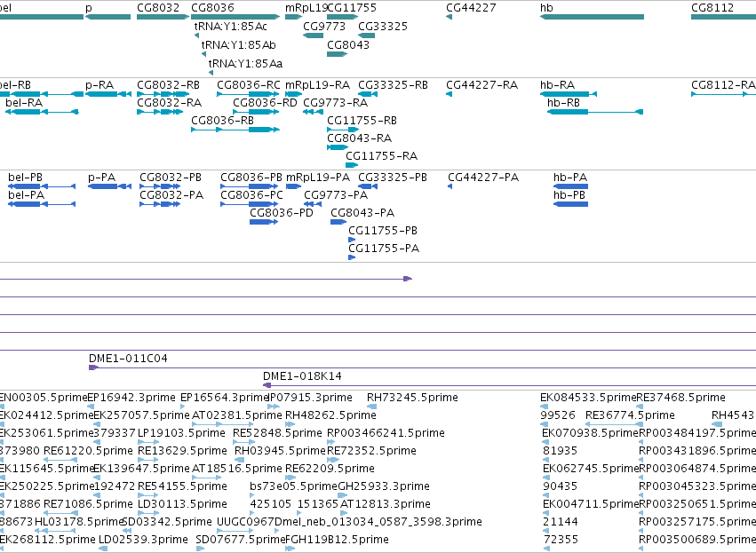
Task: Click transcript CG8036-RD
Action: 256,112
